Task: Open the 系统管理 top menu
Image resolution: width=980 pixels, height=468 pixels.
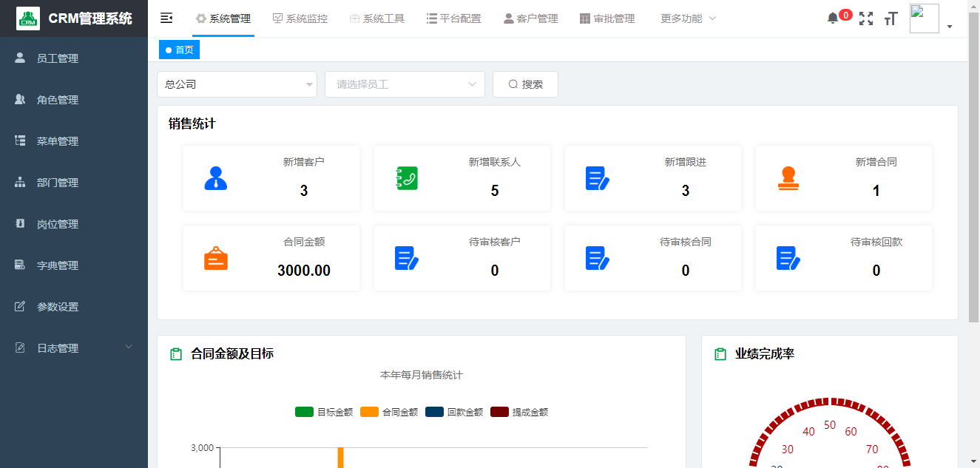Action: coord(223,18)
